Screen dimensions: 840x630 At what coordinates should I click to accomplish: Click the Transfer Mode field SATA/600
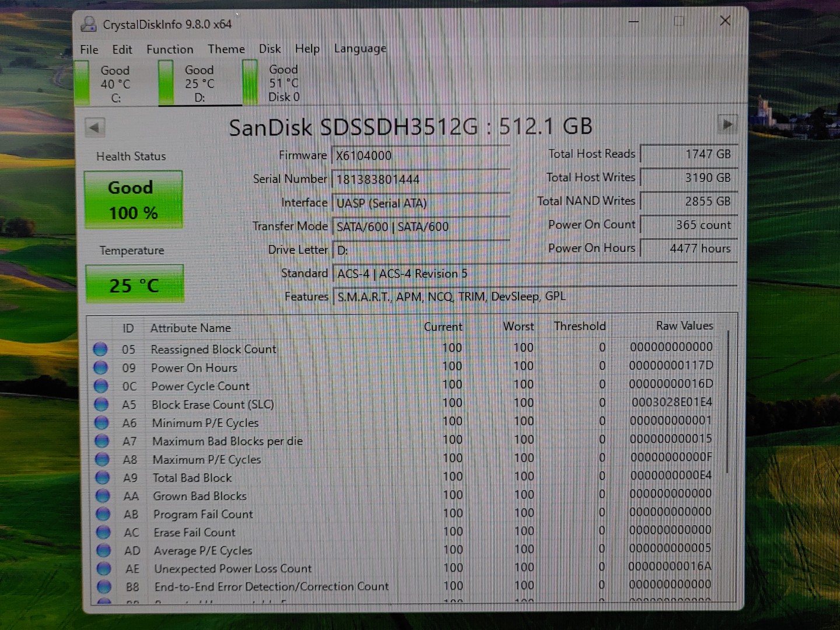click(x=421, y=226)
